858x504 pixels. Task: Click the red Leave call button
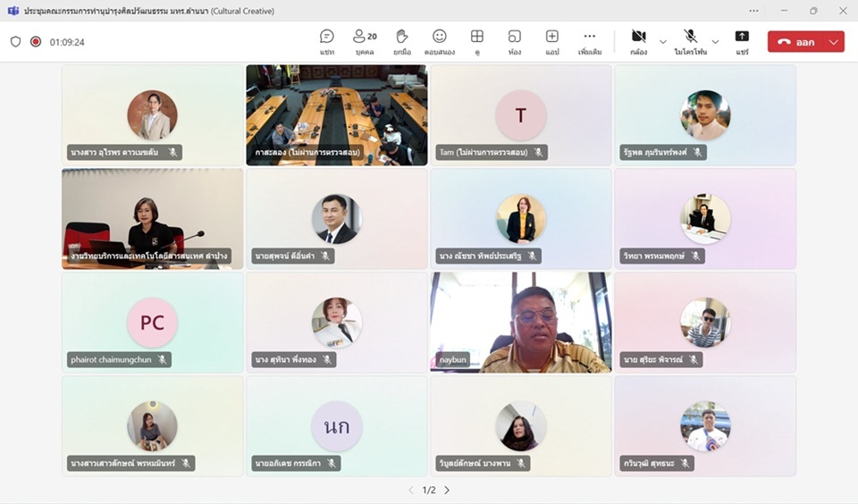coord(795,42)
